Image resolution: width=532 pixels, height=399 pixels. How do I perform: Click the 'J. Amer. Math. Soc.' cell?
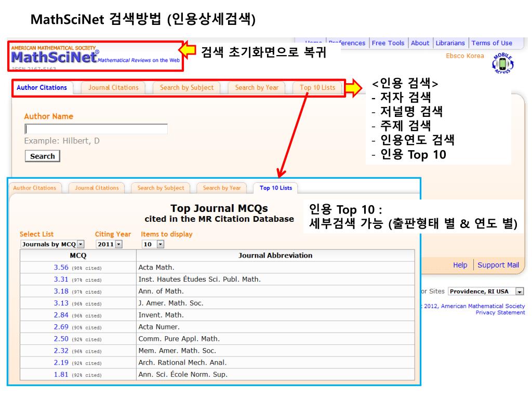275,303
